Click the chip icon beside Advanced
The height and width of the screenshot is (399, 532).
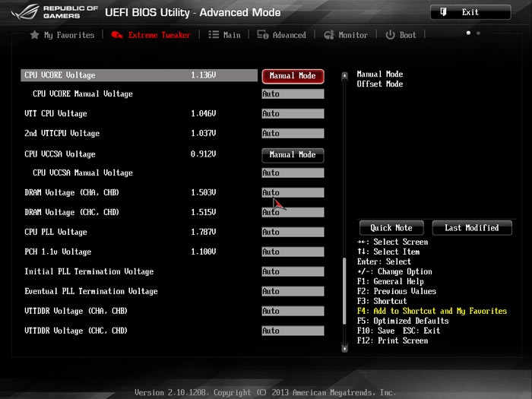(262, 35)
